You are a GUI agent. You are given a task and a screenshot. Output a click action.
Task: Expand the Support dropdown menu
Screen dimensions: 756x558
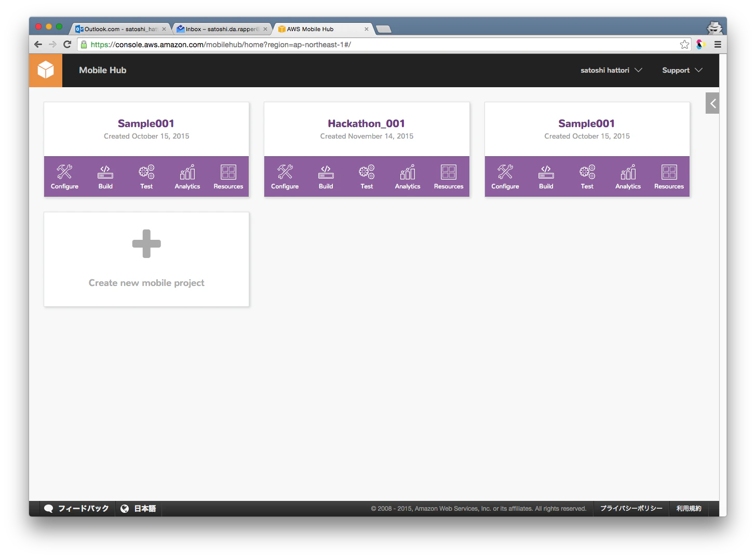pyautogui.click(x=682, y=70)
